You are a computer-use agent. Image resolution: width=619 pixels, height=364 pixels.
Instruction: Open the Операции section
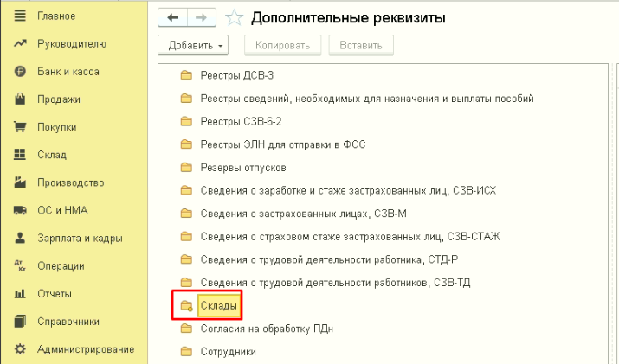(61, 265)
